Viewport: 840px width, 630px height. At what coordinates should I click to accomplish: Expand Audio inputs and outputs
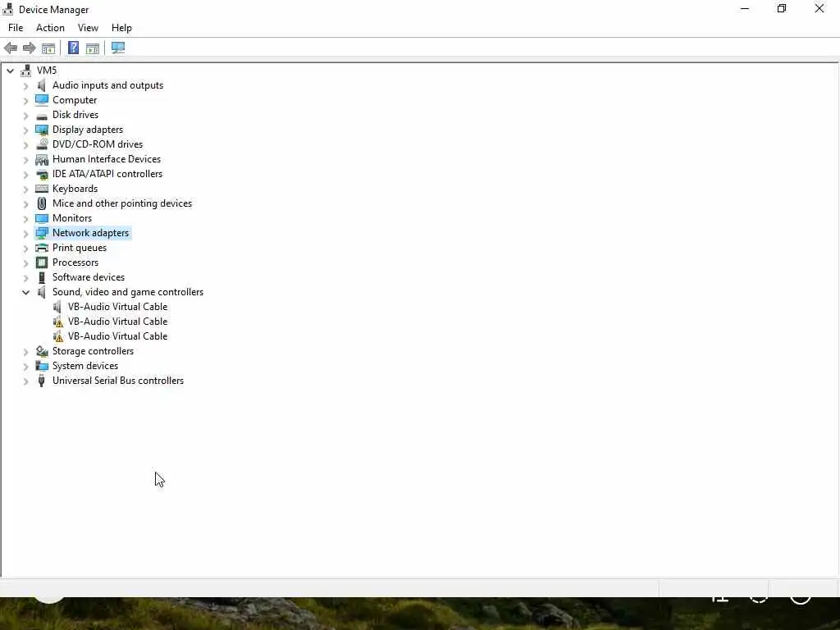pos(25,85)
